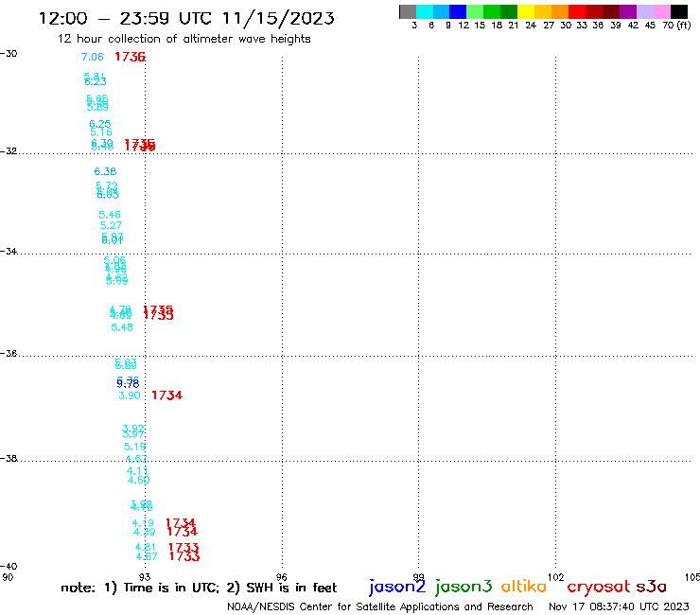This screenshot has width=700, height=615.
Task: Click the 6.38 wave height reading
Action: (105, 171)
